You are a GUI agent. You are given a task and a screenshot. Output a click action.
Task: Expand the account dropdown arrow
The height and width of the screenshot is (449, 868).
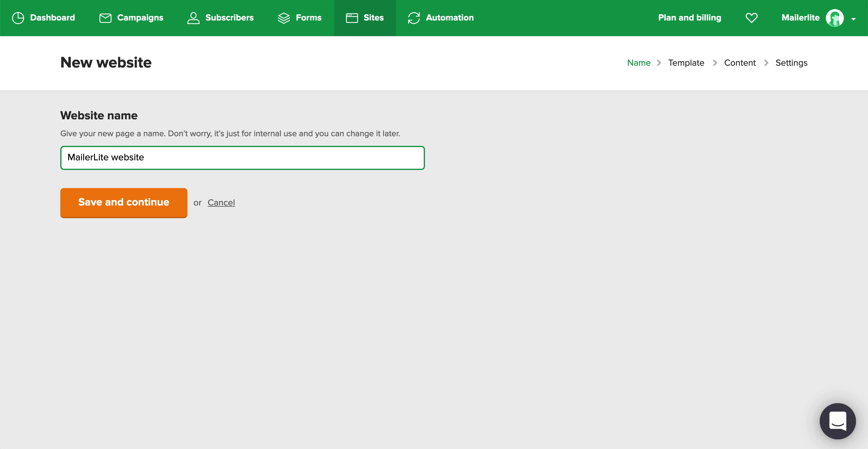(x=853, y=19)
